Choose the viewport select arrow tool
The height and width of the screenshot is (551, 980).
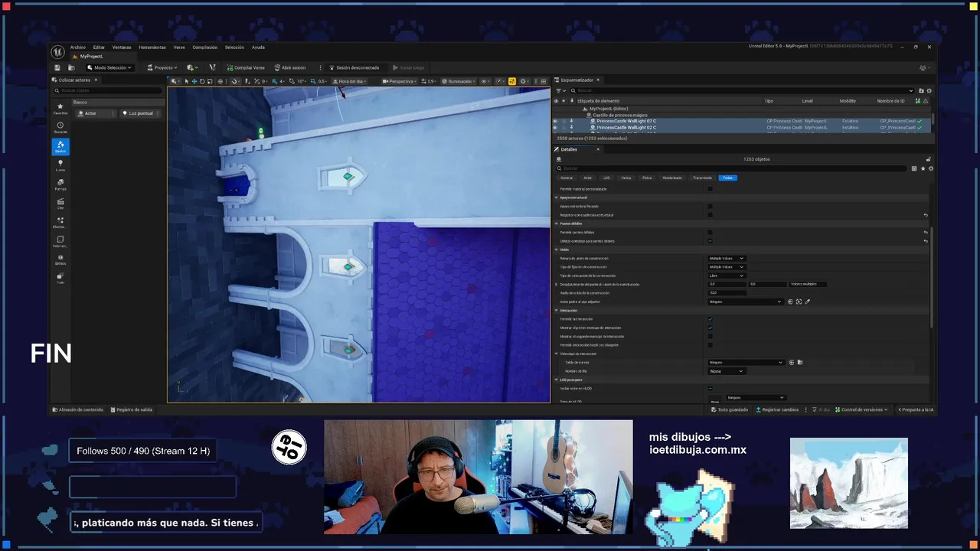186,81
